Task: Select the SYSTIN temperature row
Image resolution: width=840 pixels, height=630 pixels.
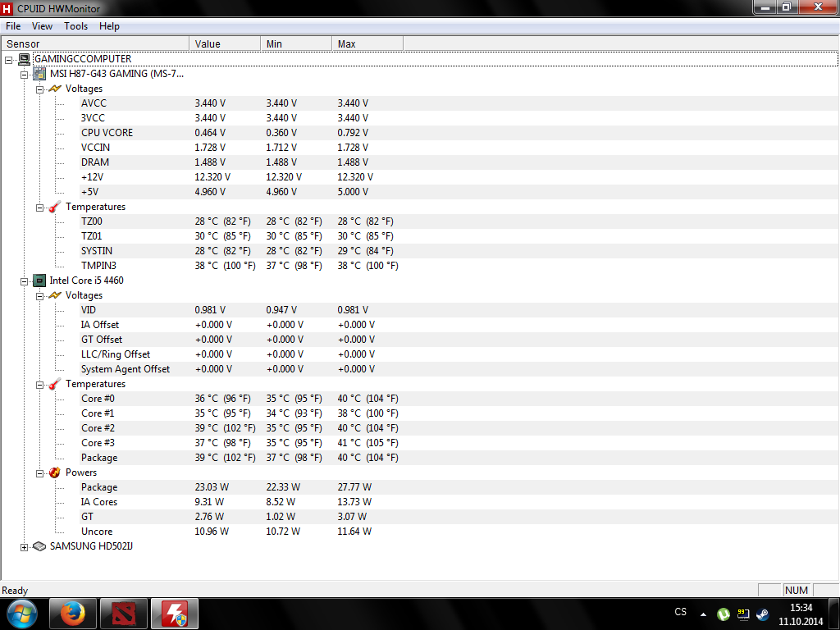Action: coord(459,251)
